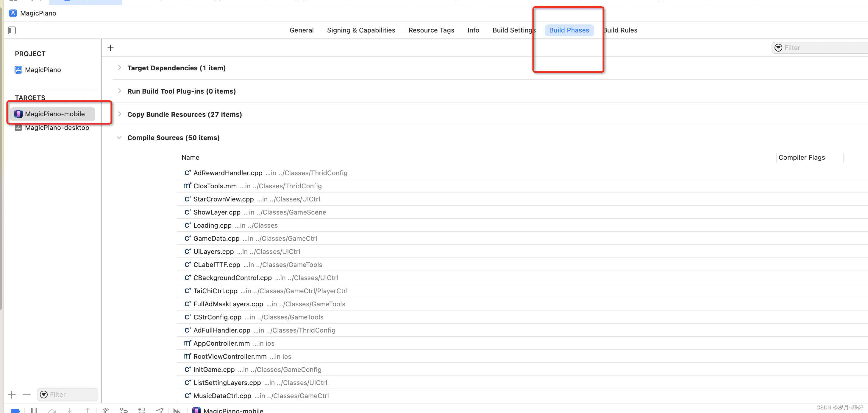The image size is (868, 413).
Task: Click Simulate Location arrow icon
Action: (x=160, y=410)
